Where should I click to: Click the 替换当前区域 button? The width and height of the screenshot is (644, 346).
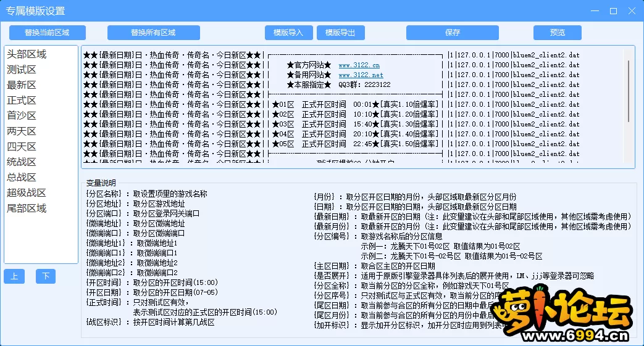click(48, 33)
